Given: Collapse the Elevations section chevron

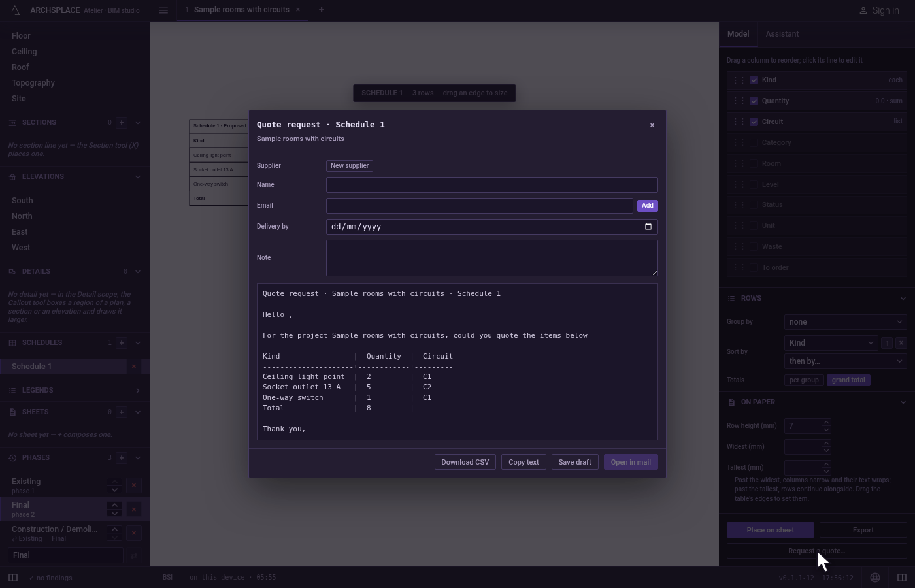Looking at the screenshot, I should [x=137, y=177].
